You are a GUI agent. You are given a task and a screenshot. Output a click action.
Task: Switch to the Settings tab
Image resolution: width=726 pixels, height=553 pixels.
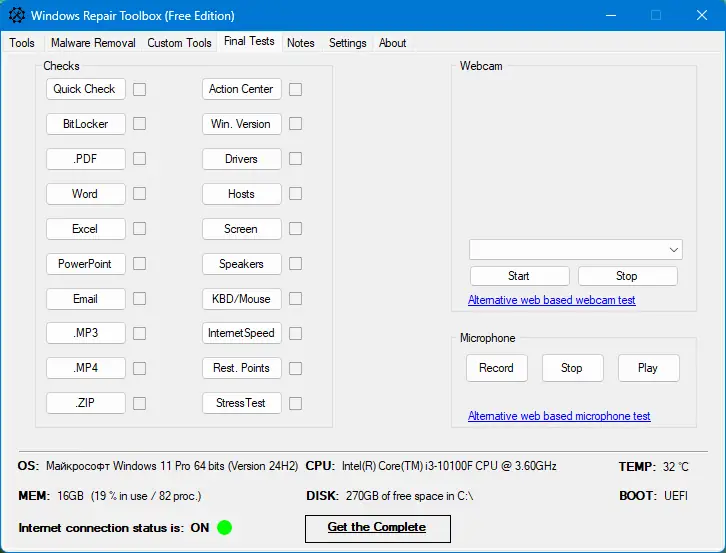(x=347, y=43)
